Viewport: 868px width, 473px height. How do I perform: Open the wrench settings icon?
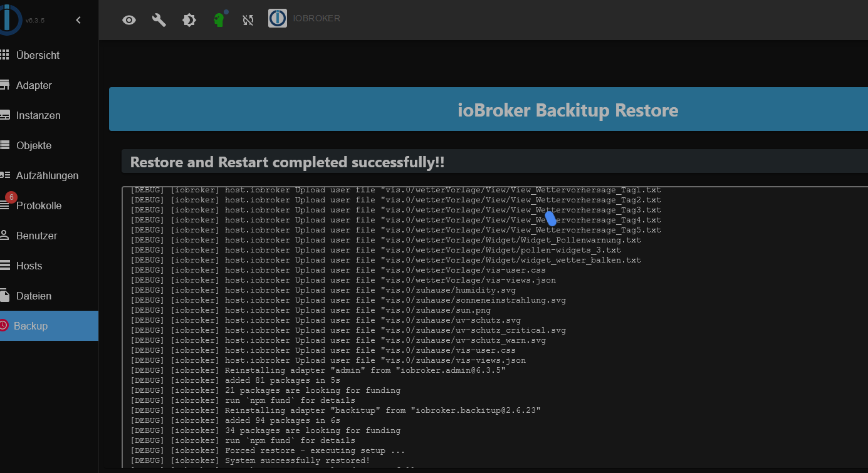159,20
